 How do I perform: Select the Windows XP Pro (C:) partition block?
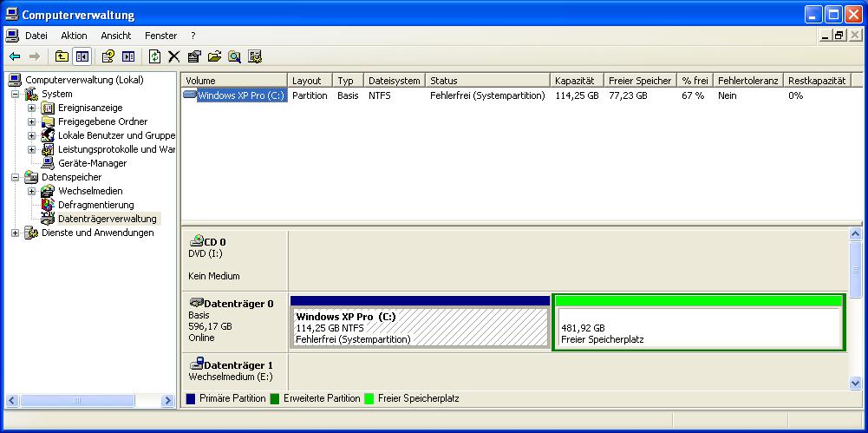421,322
